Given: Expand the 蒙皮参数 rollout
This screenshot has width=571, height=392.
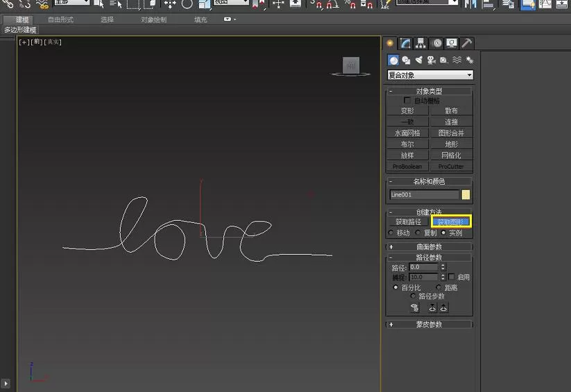Looking at the screenshot, I should [429, 324].
